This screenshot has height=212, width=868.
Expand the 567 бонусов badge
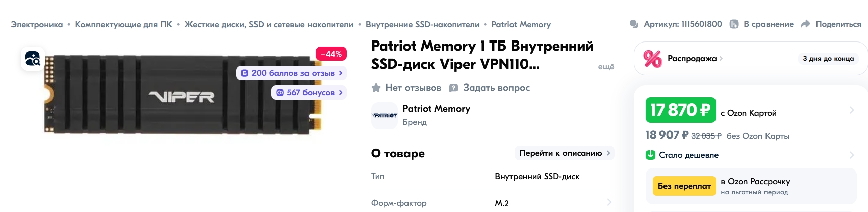[309, 92]
